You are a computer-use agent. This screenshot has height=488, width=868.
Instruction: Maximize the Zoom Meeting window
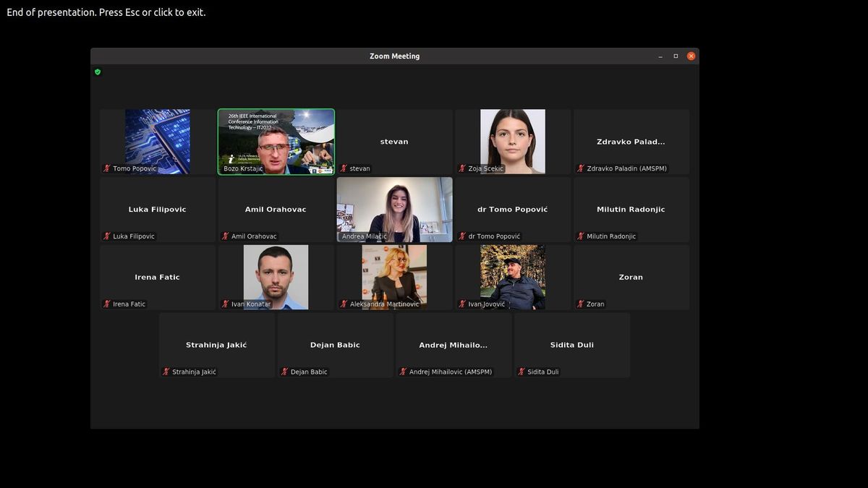676,56
